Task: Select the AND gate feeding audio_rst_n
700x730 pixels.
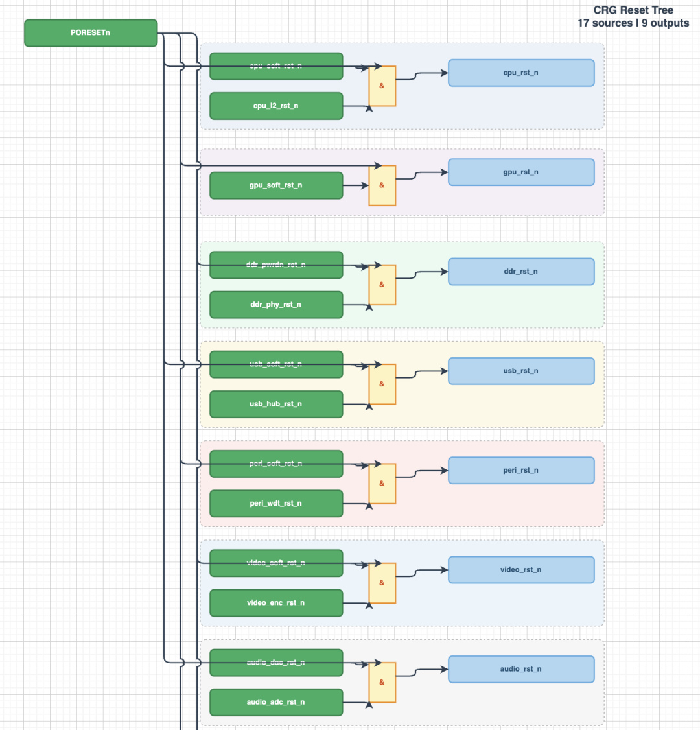Action: (382, 683)
